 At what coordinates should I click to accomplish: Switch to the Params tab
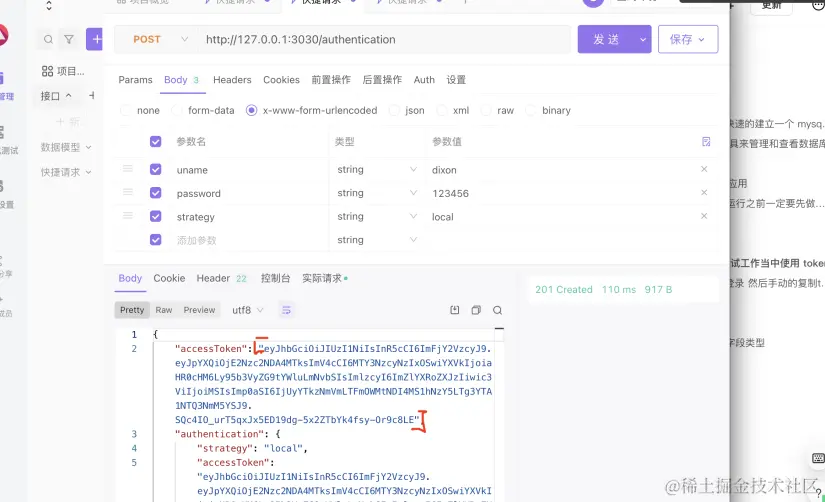click(x=135, y=80)
